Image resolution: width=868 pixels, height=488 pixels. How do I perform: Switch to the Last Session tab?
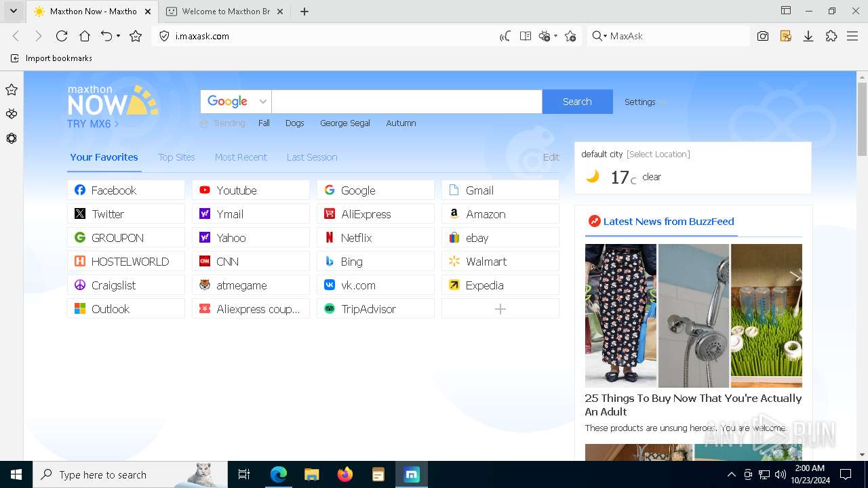pos(312,157)
